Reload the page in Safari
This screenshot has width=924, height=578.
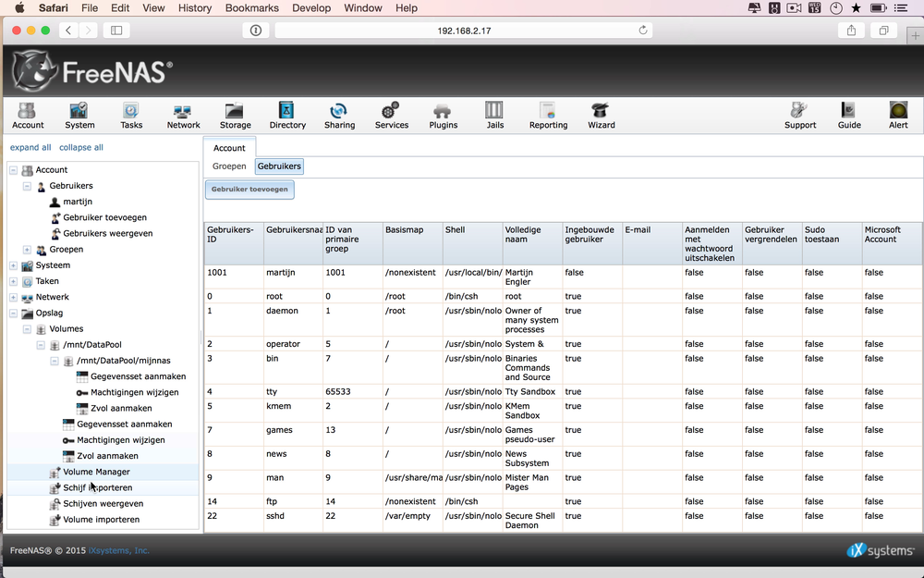tap(643, 31)
